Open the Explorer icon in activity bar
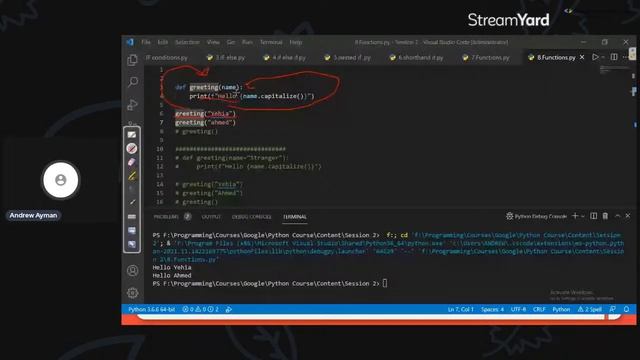Image resolution: width=640 pixels, height=360 pixels. click(132, 60)
